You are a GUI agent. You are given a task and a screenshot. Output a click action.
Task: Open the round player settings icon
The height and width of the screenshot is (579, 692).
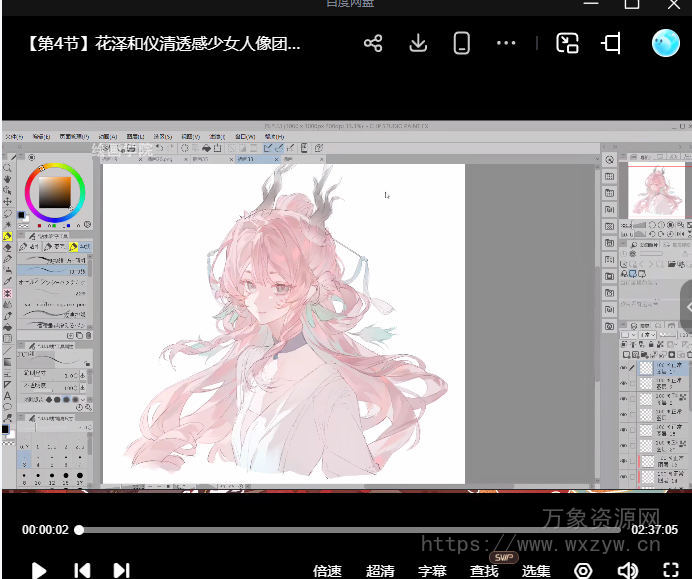(x=583, y=570)
